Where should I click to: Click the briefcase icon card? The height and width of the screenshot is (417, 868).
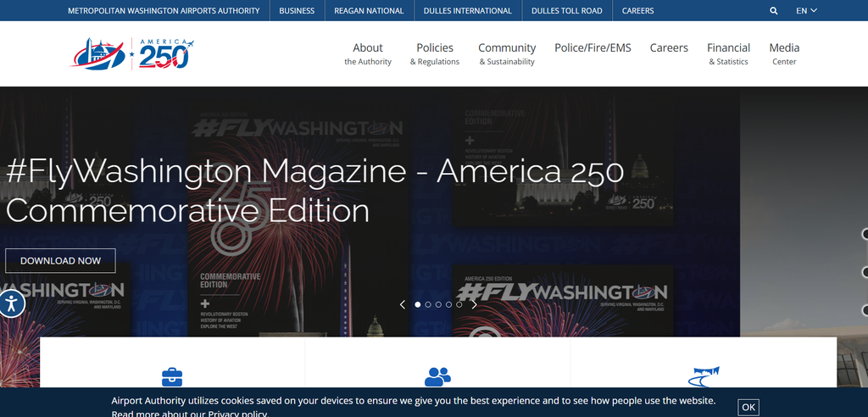(172, 376)
